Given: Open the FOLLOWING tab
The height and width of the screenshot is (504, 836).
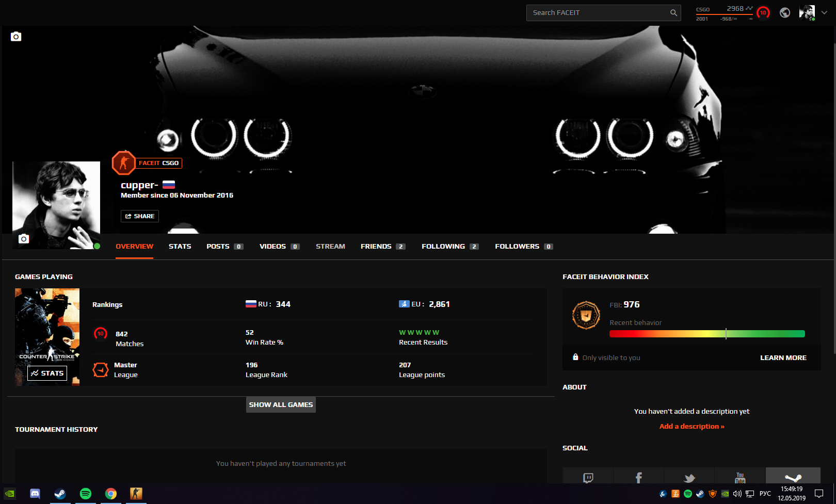Looking at the screenshot, I should click(450, 247).
